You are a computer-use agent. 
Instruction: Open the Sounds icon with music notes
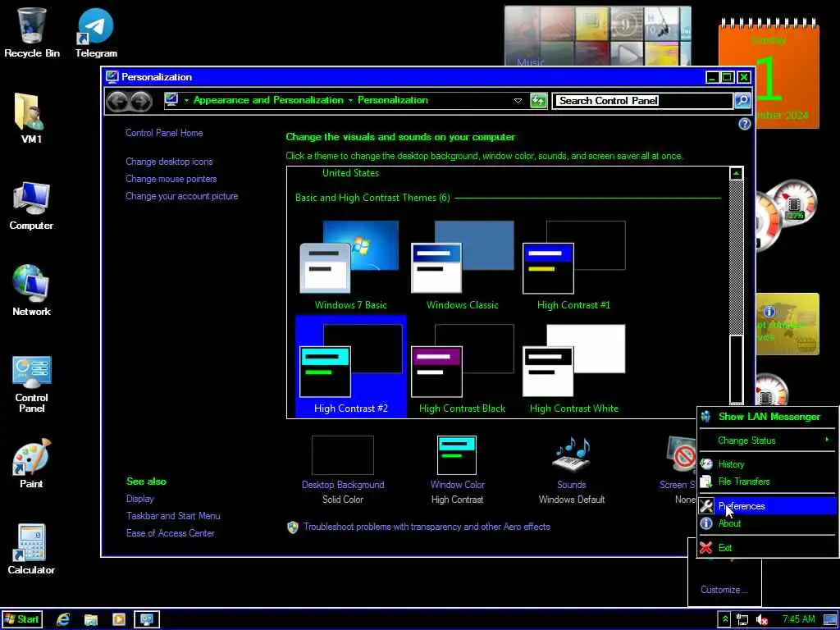[x=572, y=454]
